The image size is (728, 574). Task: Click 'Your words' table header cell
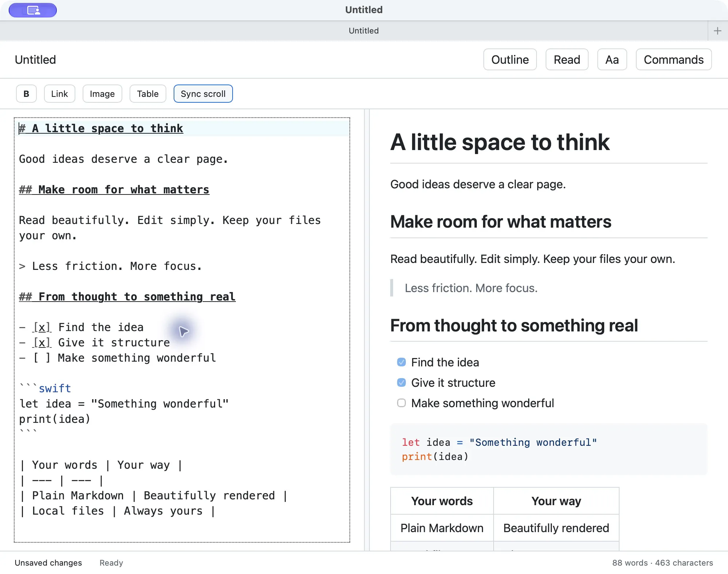(x=442, y=501)
